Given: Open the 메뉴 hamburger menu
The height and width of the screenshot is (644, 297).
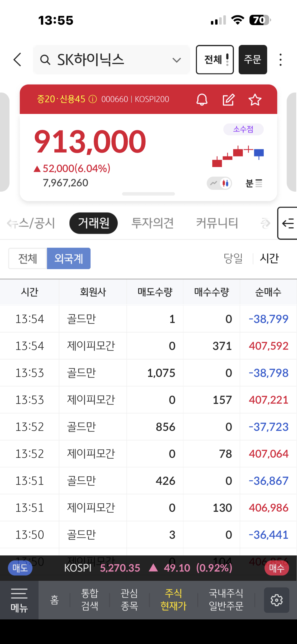Looking at the screenshot, I should tap(19, 600).
